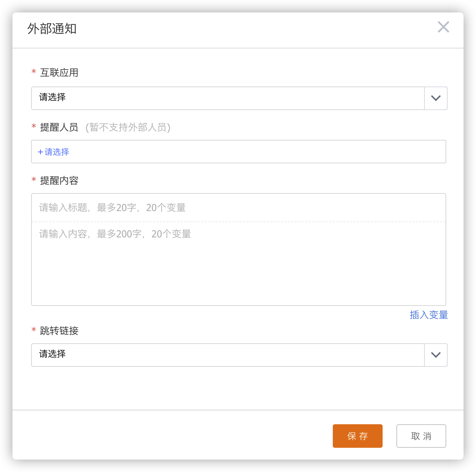Image resolution: width=476 pixels, height=472 pixels.
Task: Click the +请选择 link to add reminder recipients
Action: [x=57, y=152]
